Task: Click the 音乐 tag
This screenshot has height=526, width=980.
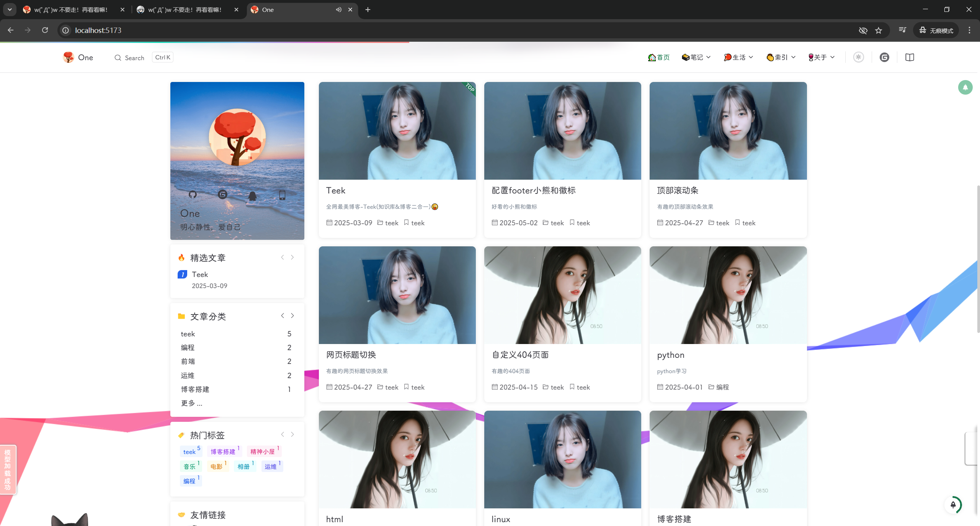Action: pos(191,466)
